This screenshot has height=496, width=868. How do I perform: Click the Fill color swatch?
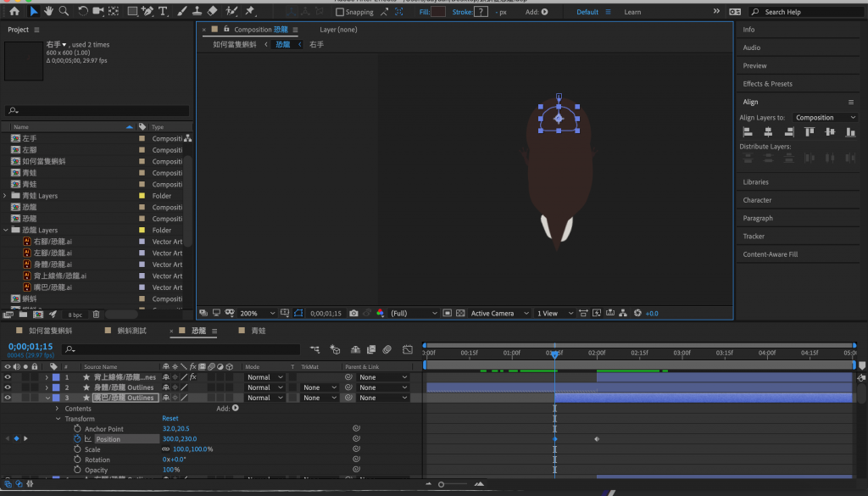coord(438,13)
